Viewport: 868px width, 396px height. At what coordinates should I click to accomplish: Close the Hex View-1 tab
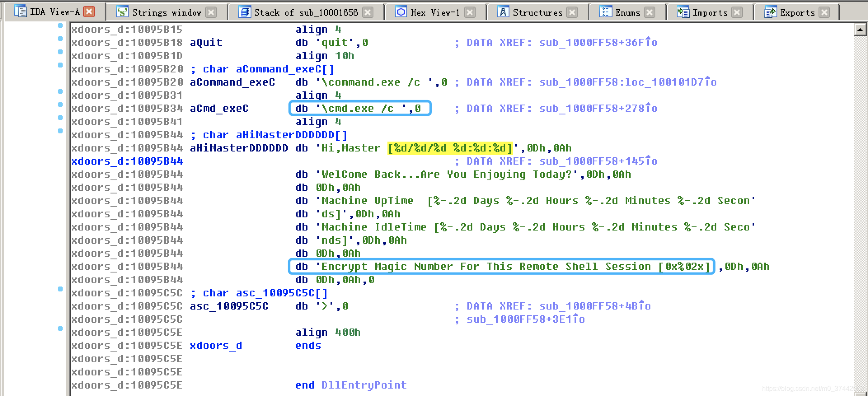[470, 12]
